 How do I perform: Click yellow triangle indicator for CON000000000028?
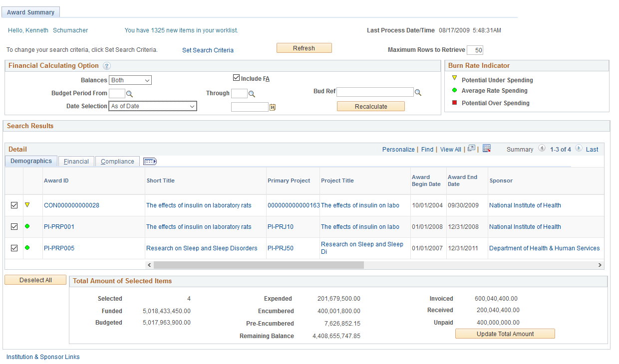[x=27, y=204]
